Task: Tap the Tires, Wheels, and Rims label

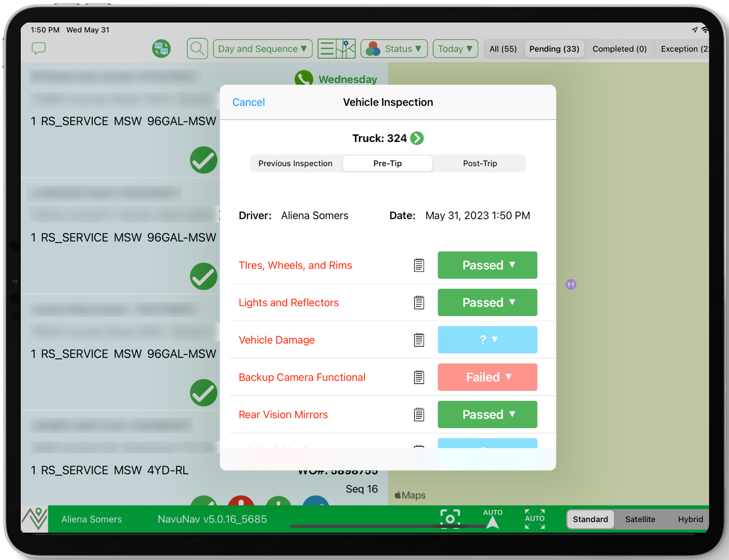Action: pyautogui.click(x=295, y=265)
